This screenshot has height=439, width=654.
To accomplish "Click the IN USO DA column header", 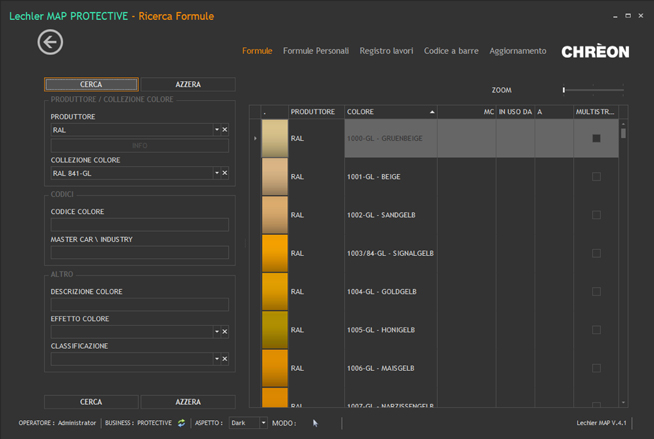I will 516,112.
